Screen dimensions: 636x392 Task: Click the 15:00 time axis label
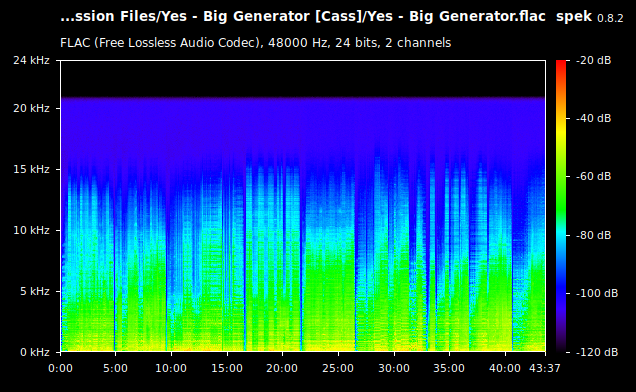pos(227,368)
